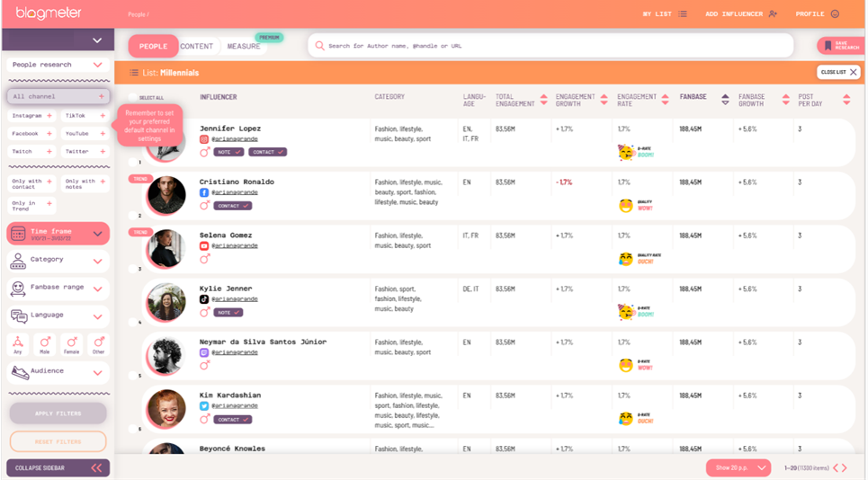868x480 pixels.
Task: Select the Female gender filter icon
Action: point(71,344)
